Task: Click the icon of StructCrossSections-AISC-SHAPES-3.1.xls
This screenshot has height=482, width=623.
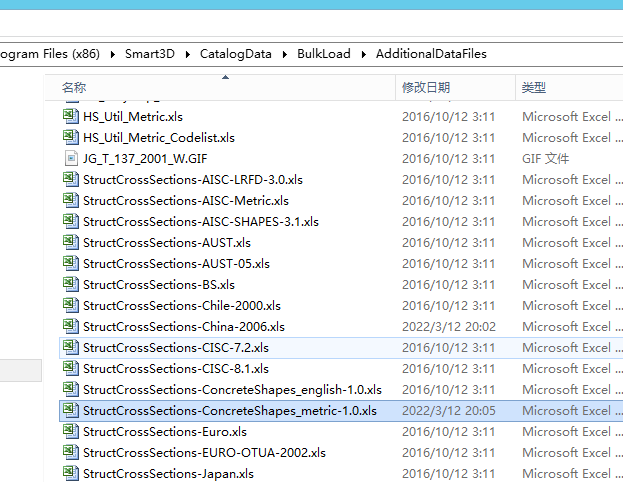Action: [x=71, y=221]
